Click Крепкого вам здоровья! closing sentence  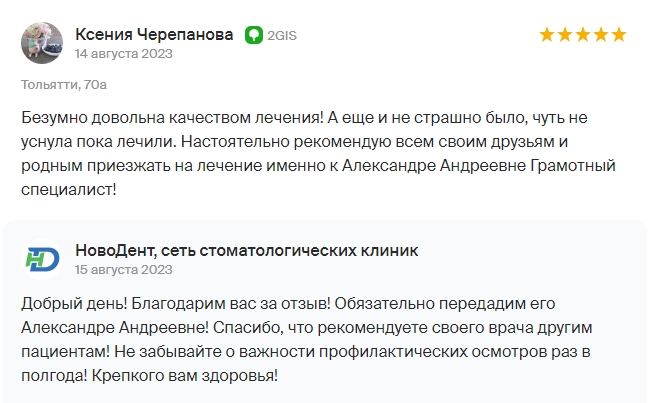pos(185,376)
